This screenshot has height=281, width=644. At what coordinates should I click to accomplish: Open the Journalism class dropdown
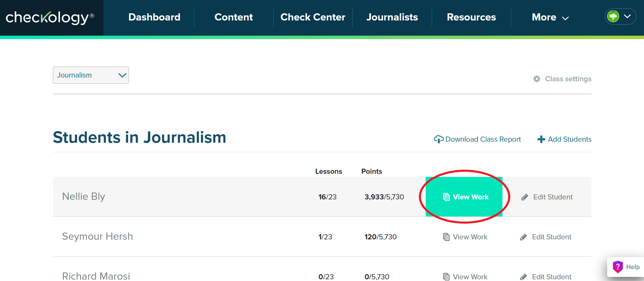click(x=91, y=75)
